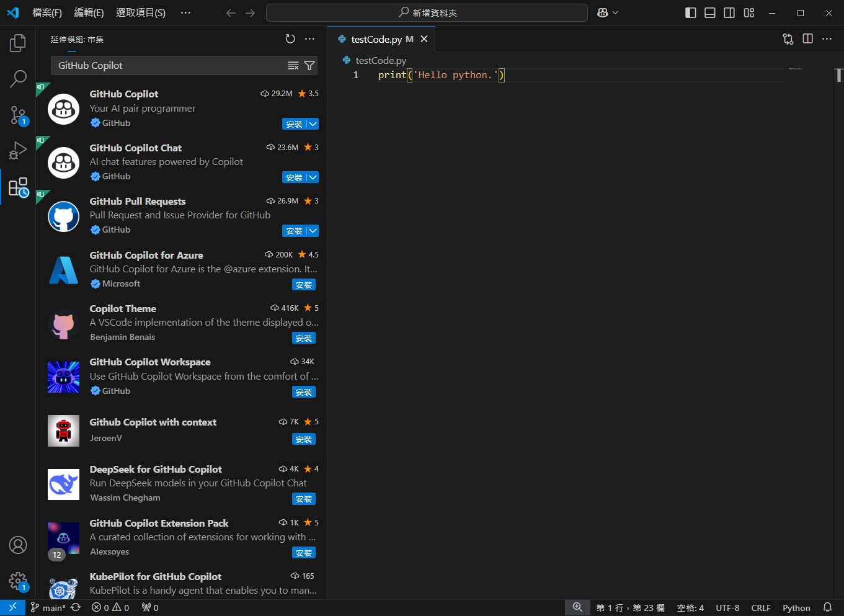
Task: Refresh the extensions marketplace list
Action: click(290, 39)
